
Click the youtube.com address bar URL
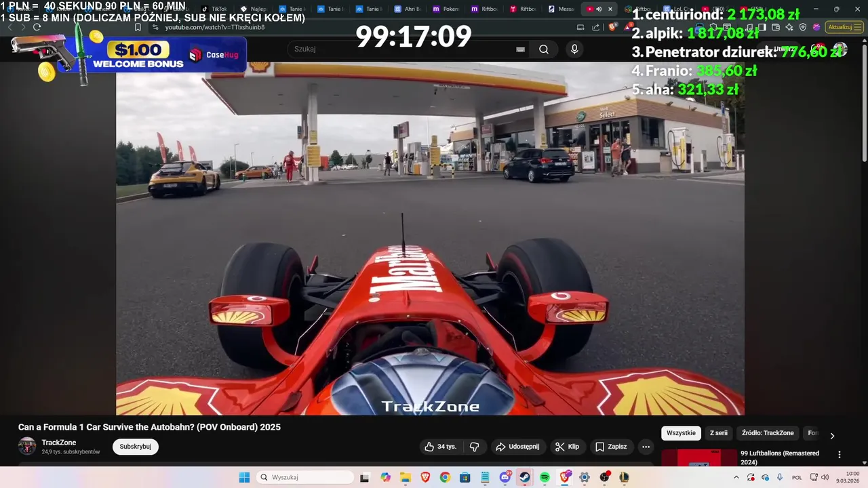click(215, 27)
